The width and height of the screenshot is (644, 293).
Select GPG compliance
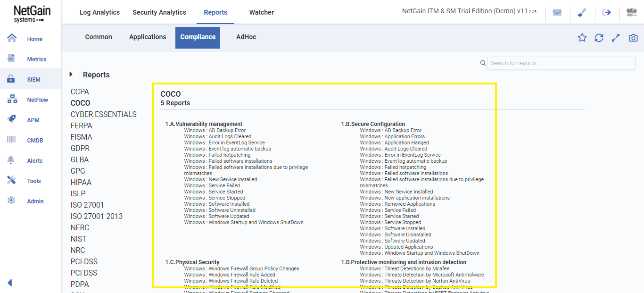pyautogui.click(x=78, y=171)
